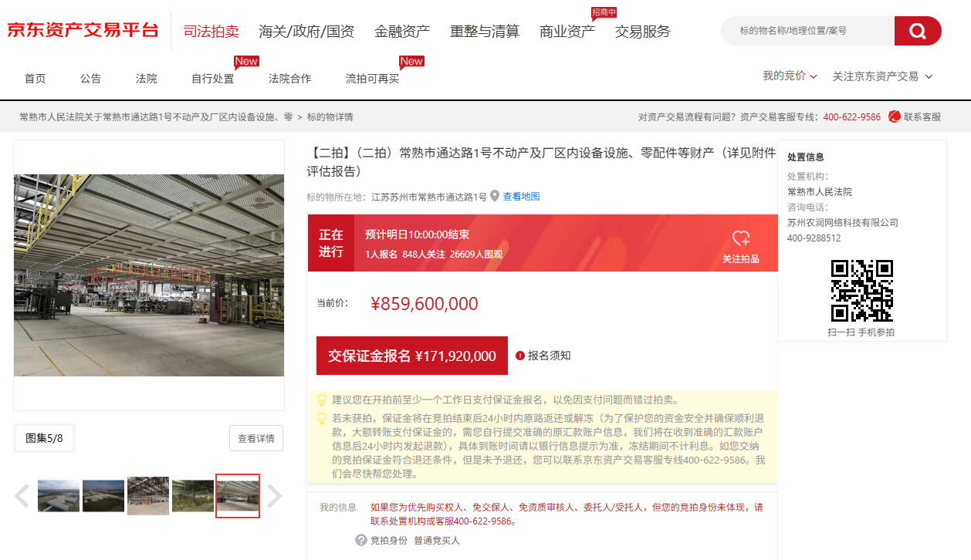This screenshot has height=560, width=971.
Task: Expand the 我的竞价 dropdown
Action: coord(790,76)
